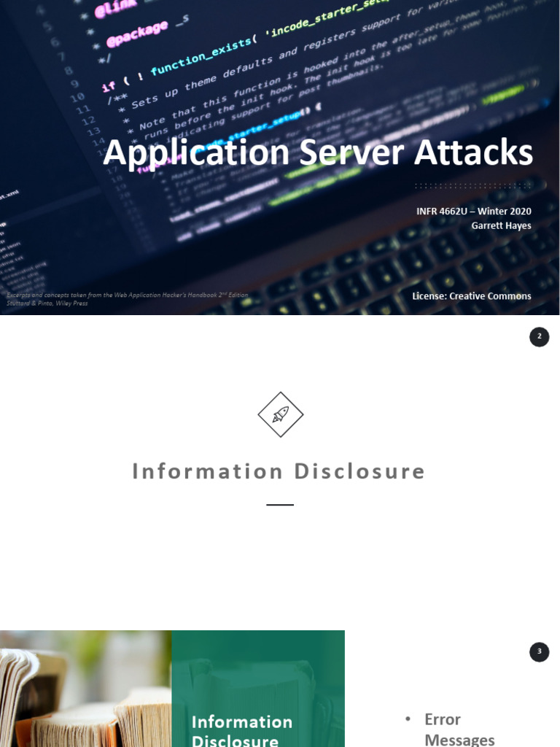The height and width of the screenshot is (747, 560).
Task: Click the slide number 2 badge
Action: click(x=539, y=336)
